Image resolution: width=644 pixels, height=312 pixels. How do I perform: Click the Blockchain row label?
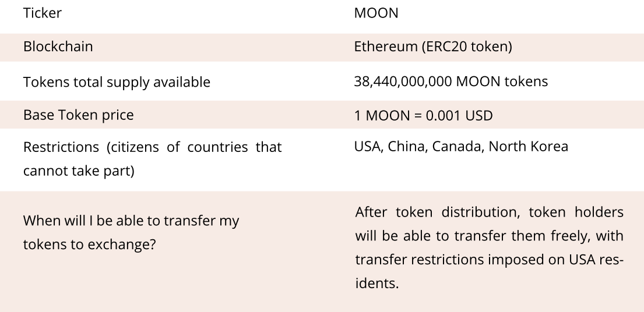pyautogui.click(x=58, y=47)
